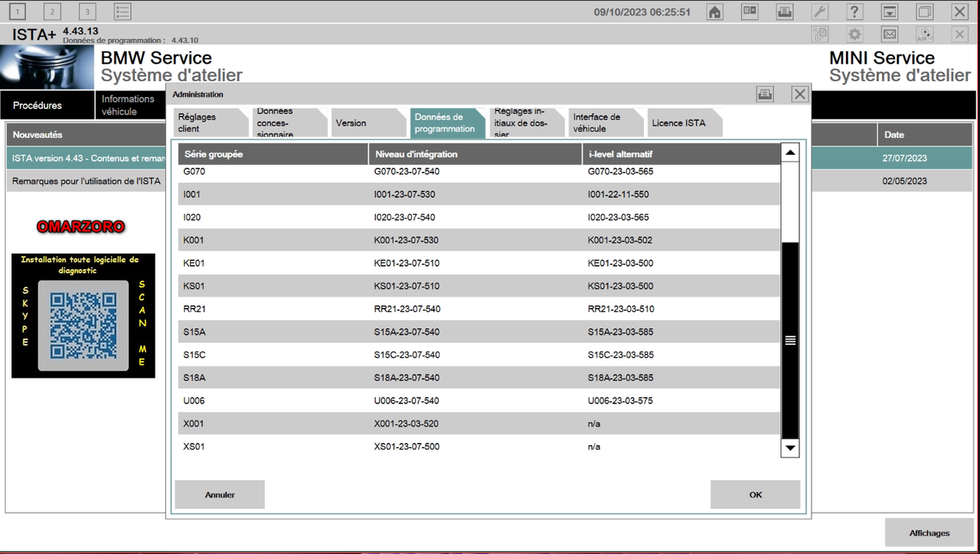Click the date 27/07/2023
The image size is (980, 554).
(x=905, y=158)
